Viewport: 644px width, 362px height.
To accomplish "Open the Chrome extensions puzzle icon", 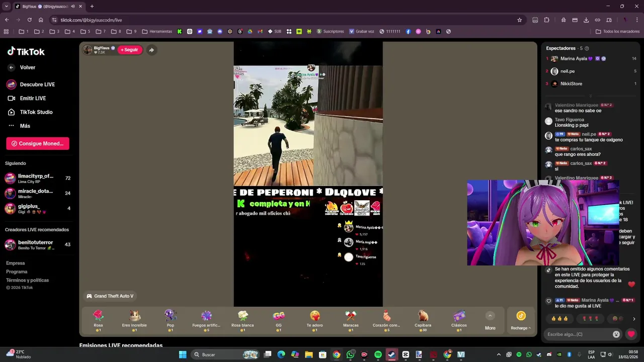I will (547, 20).
